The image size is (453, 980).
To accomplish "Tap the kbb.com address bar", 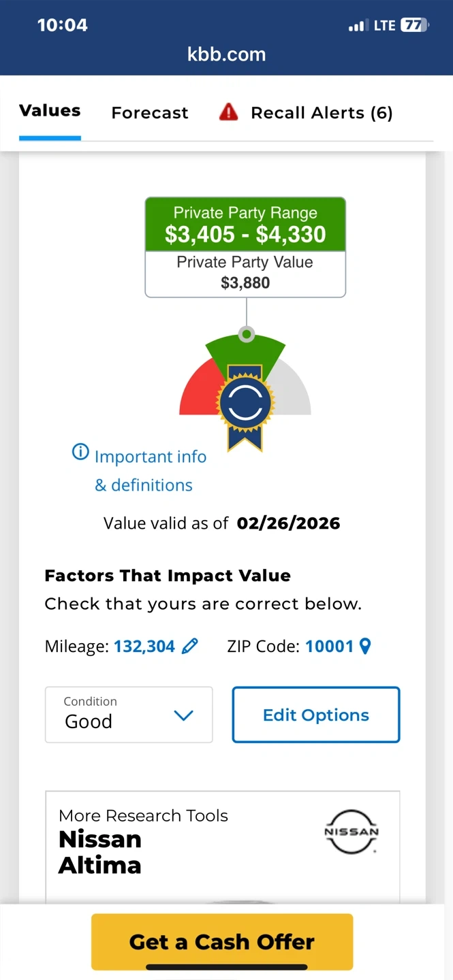I will point(226,54).
